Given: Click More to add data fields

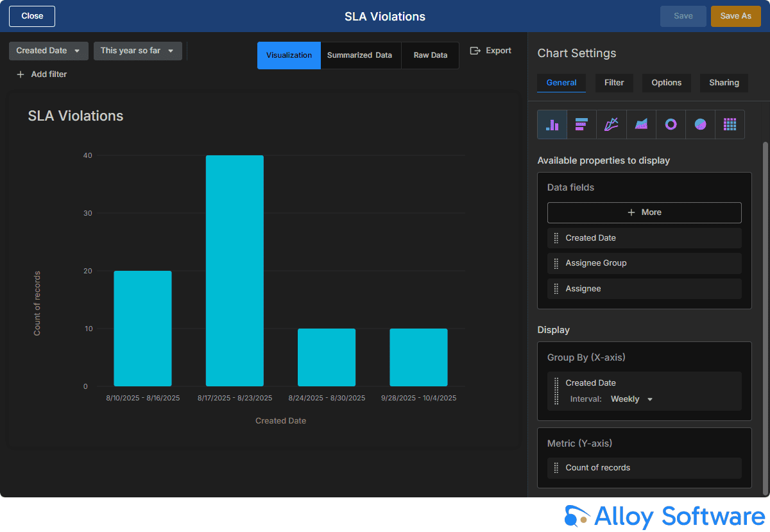Looking at the screenshot, I should click(644, 212).
